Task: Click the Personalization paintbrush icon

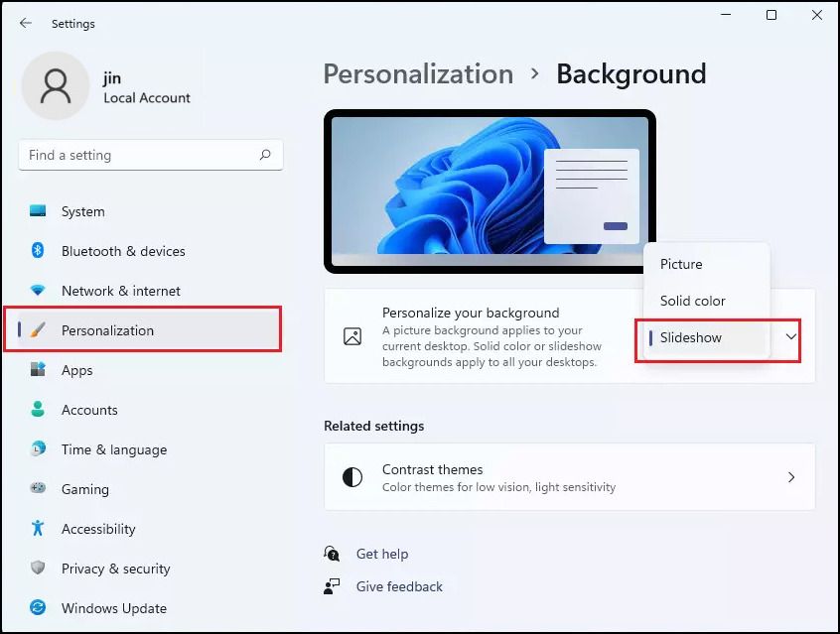Action: tap(38, 329)
